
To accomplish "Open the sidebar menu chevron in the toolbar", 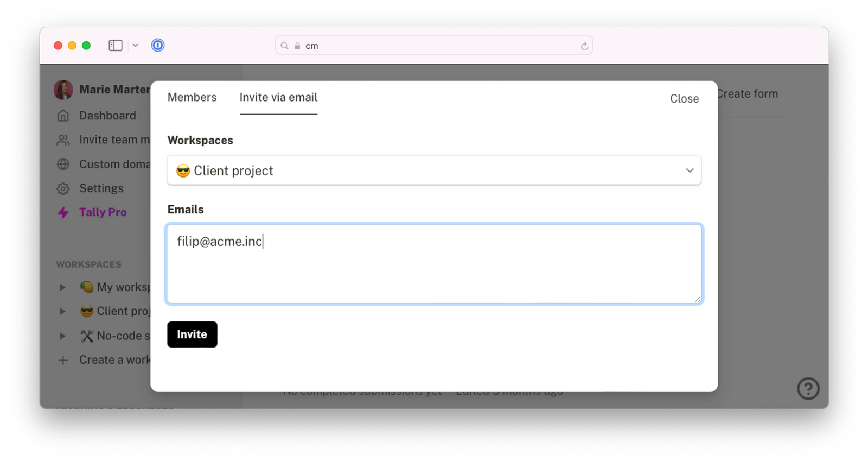I will 136,46.
